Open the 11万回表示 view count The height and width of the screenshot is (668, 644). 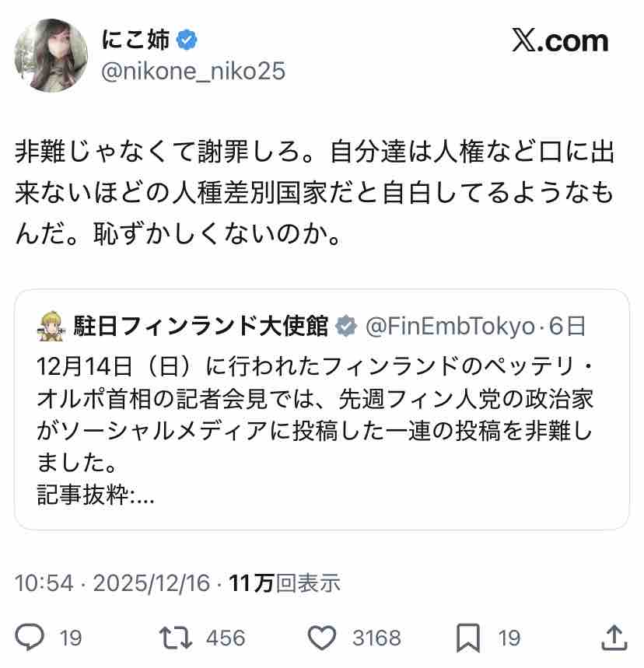pos(285,582)
